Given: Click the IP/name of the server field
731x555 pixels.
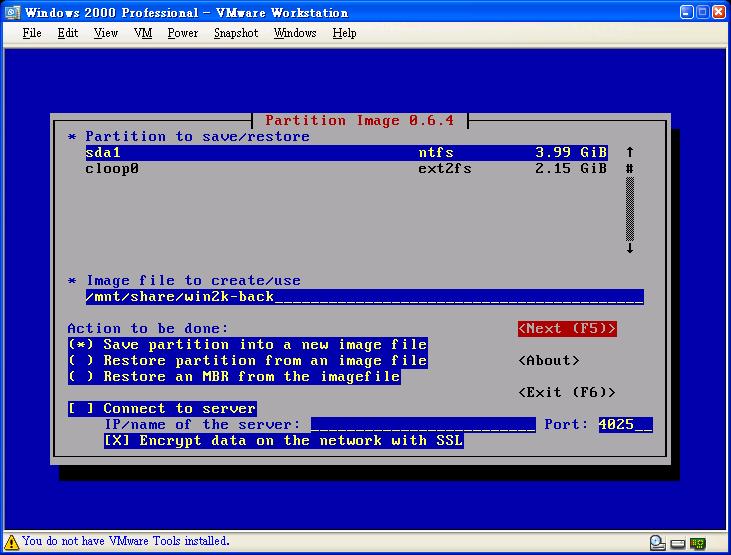Looking at the screenshot, I should pos(423,424).
